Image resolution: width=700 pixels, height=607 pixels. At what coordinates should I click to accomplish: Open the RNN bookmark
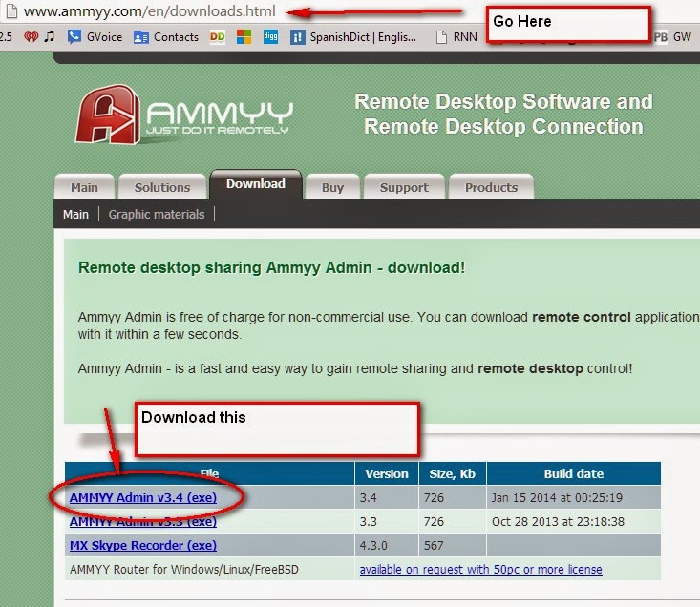point(456,37)
